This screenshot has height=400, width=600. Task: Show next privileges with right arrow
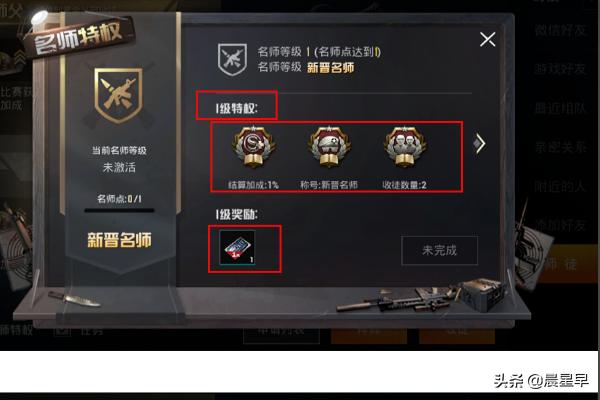pyautogui.click(x=479, y=144)
